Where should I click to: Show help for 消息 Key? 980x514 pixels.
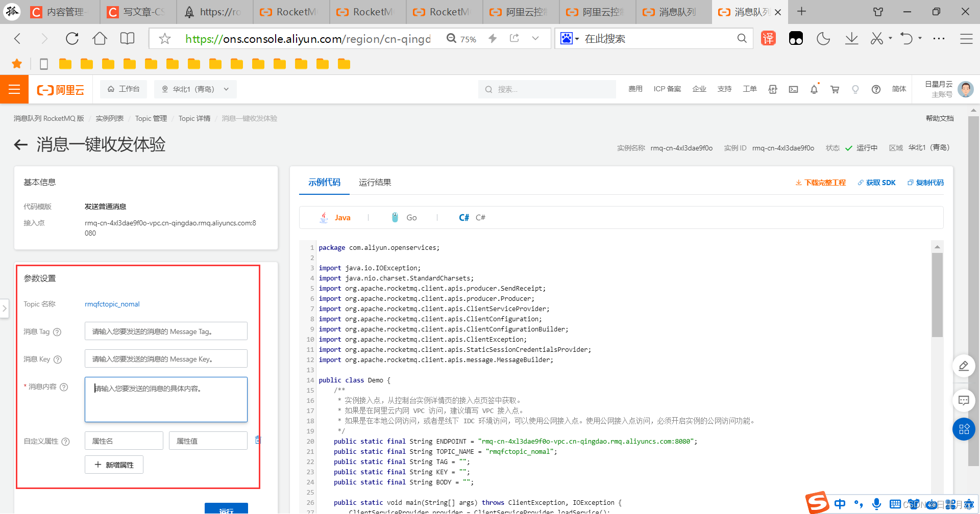coord(58,359)
